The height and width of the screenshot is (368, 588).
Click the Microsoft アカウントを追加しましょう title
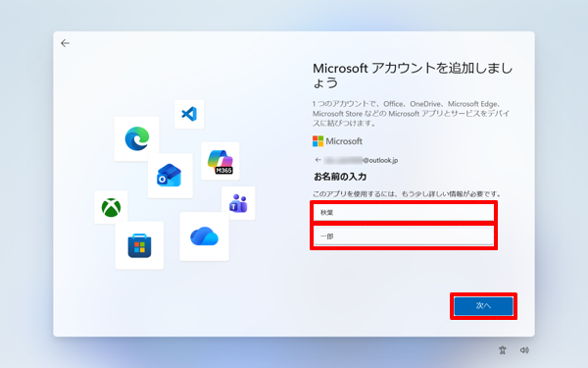(x=413, y=76)
